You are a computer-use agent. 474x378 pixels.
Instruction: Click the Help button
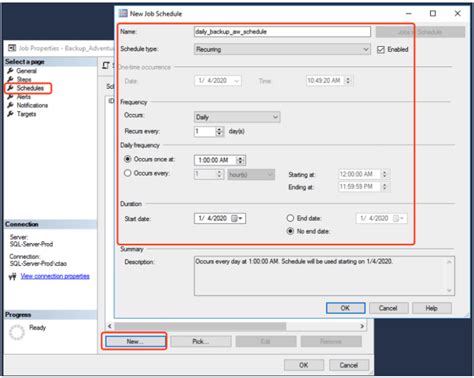pos(432,308)
